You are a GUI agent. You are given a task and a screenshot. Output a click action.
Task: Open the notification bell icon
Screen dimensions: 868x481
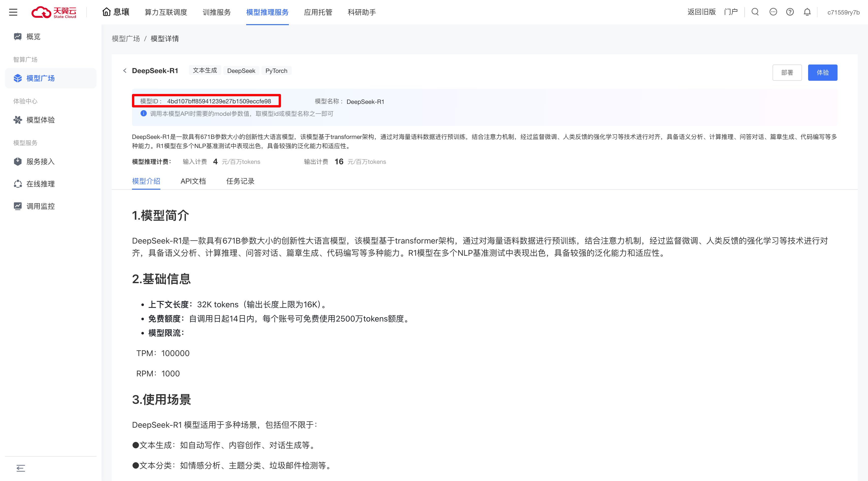point(807,12)
